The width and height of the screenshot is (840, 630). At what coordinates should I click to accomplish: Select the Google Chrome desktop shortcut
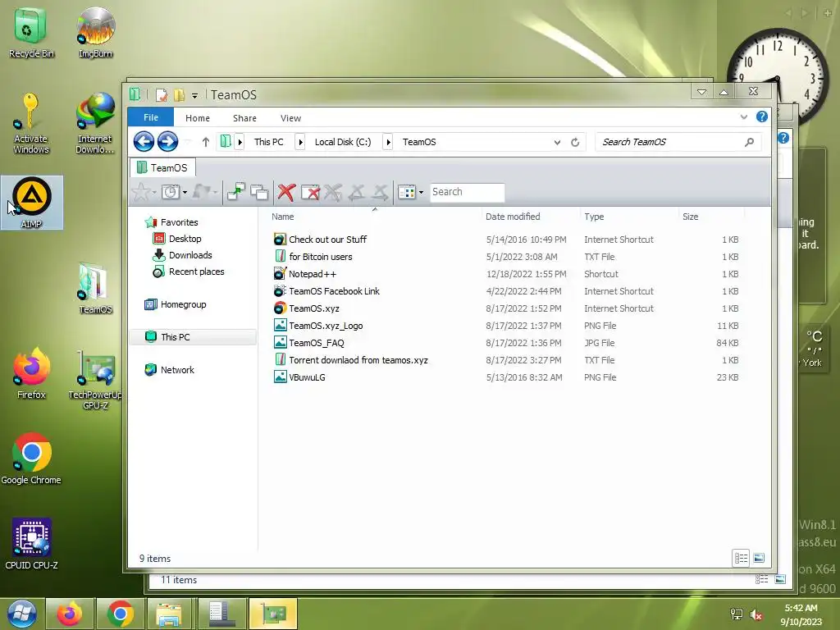[31, 459]
